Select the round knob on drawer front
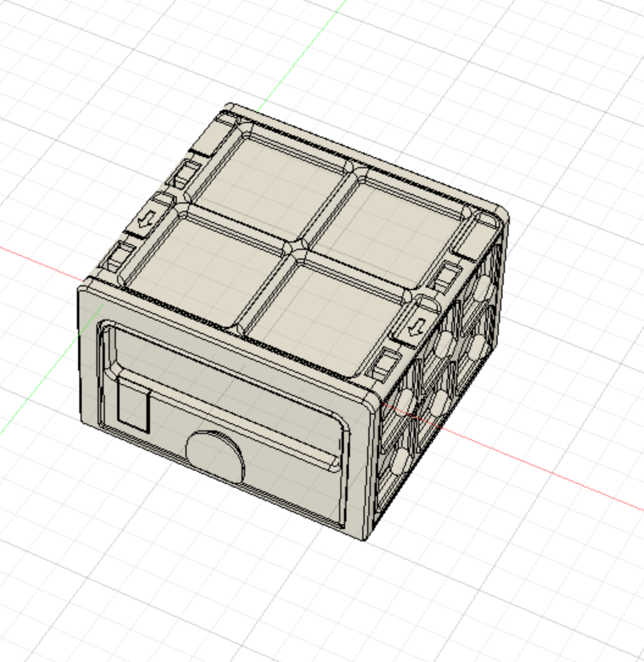Image resolution: width=644 pixels, height=662 pixels. (x=215, y=456)
